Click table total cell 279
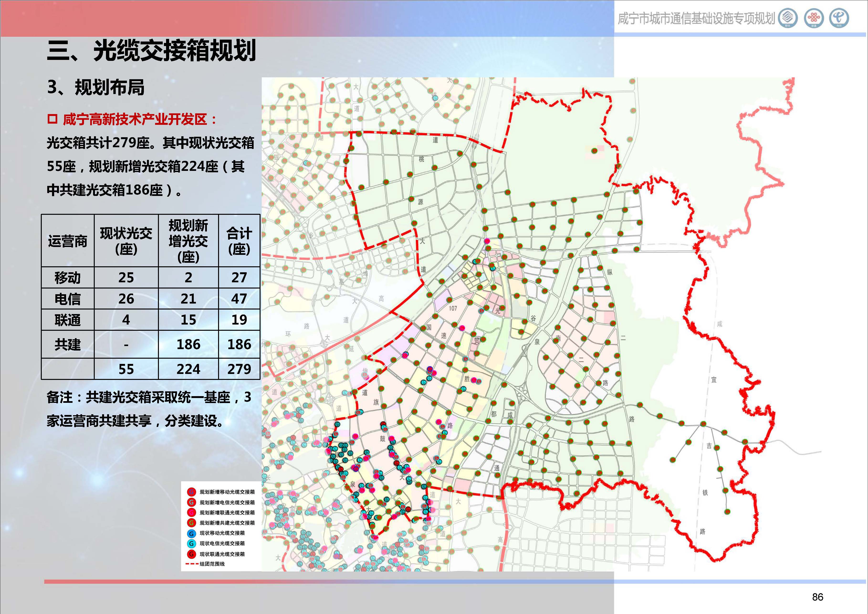This screenshot has width=868, height=614. tap(239, 369)
